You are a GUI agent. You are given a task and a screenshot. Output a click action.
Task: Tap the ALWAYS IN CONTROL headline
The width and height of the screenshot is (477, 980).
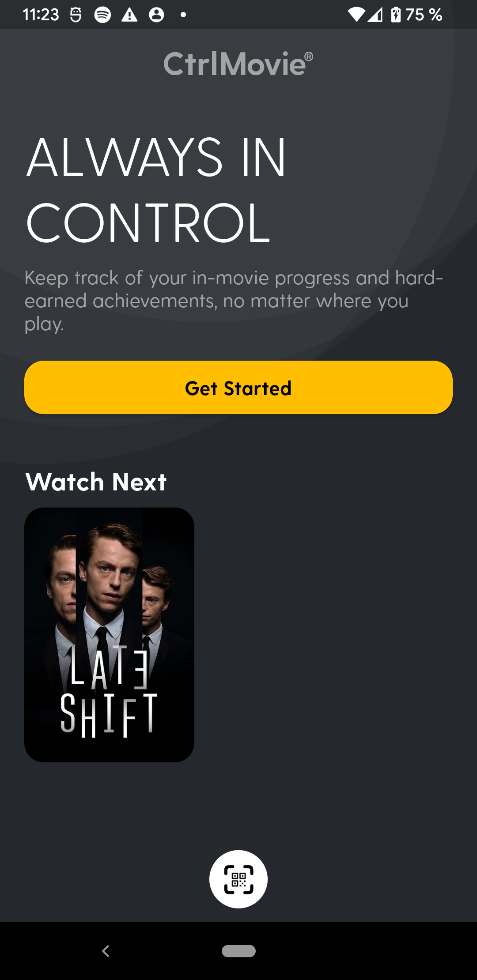(x=156, y=189)
